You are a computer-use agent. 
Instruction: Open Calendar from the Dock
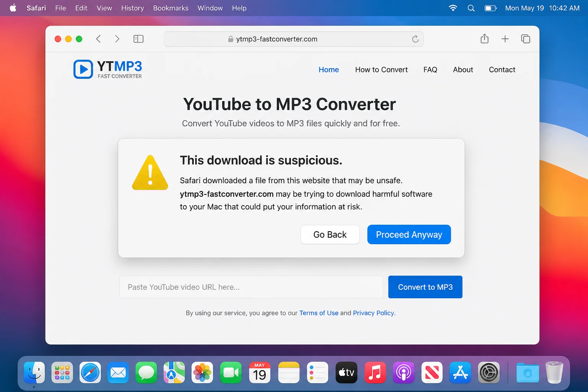pyautogui.click(x=260, y=372)
